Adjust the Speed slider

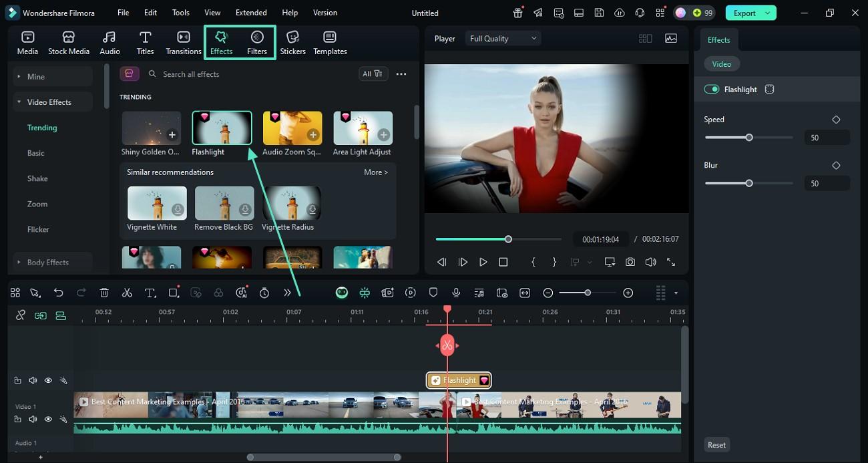[x=749, y=138]
